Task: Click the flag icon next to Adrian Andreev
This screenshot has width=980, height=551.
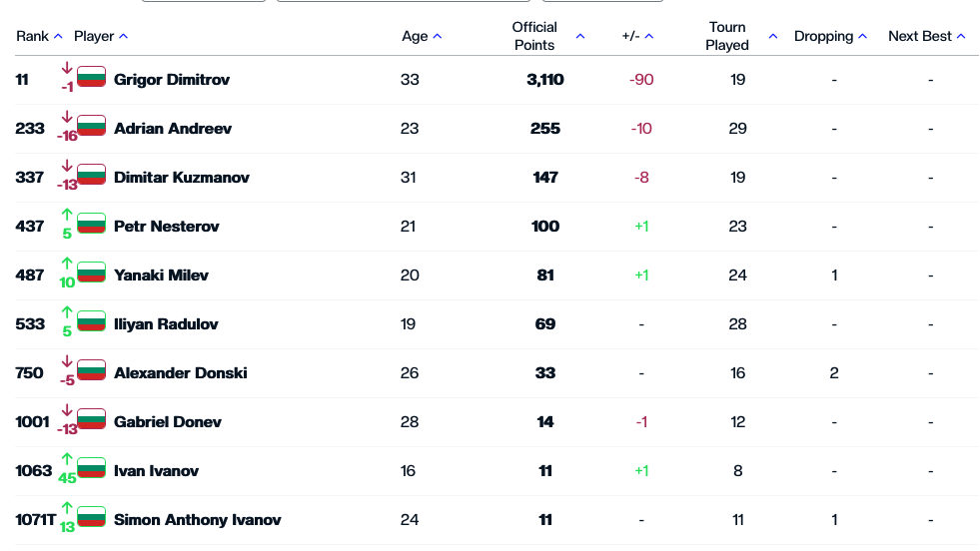Action: tap(91, 126)
